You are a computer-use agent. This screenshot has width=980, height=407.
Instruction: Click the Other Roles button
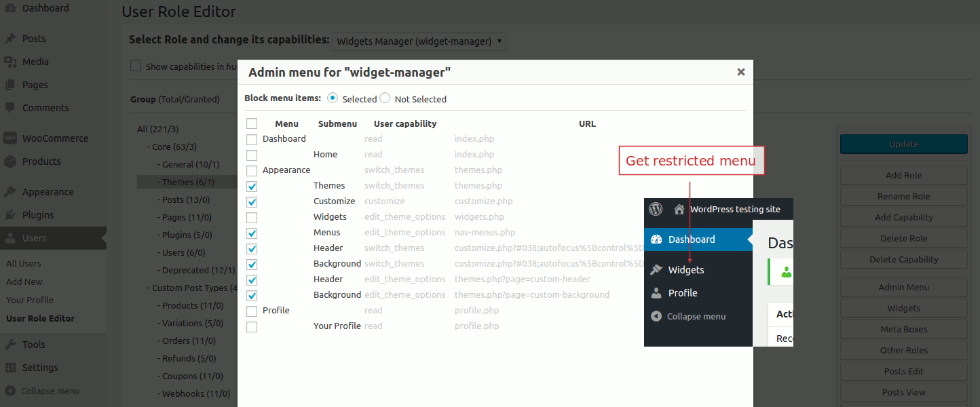tap(904, 350)
